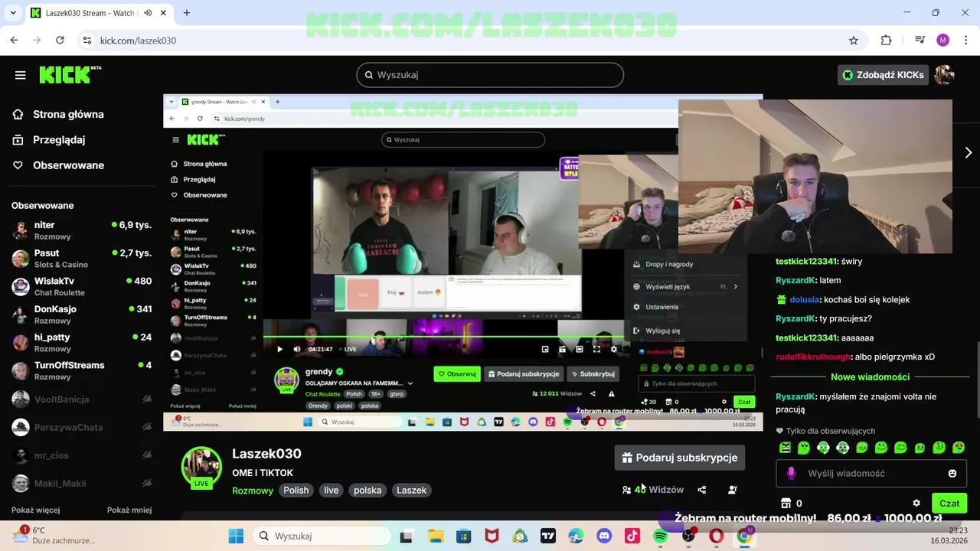Open Pasut channel in followed list
The width and height of the screenshot is (980, 551).
pyautogui.click(x=80, y=259)
